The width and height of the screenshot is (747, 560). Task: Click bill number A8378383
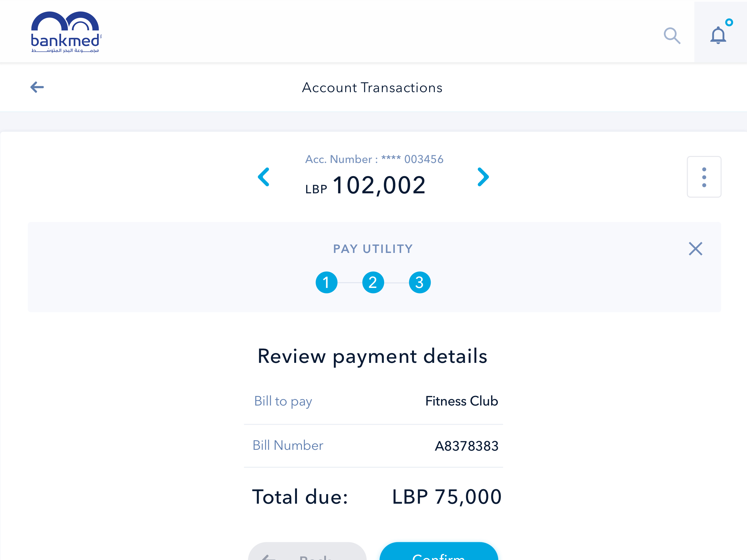466,446
